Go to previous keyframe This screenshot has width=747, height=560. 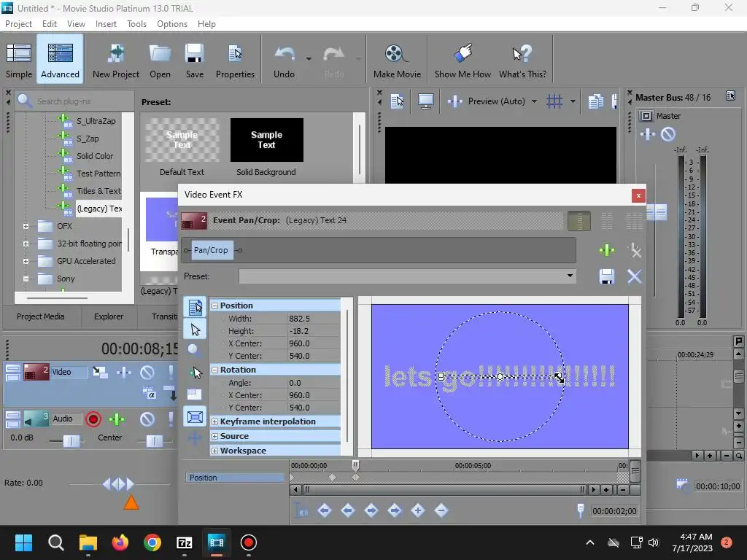point(348,510)
